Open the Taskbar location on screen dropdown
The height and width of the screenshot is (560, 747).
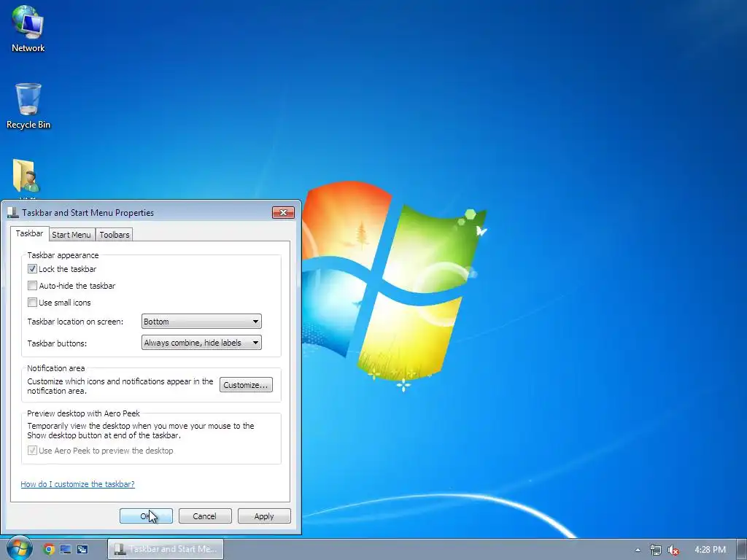click(x=201, y=322)
